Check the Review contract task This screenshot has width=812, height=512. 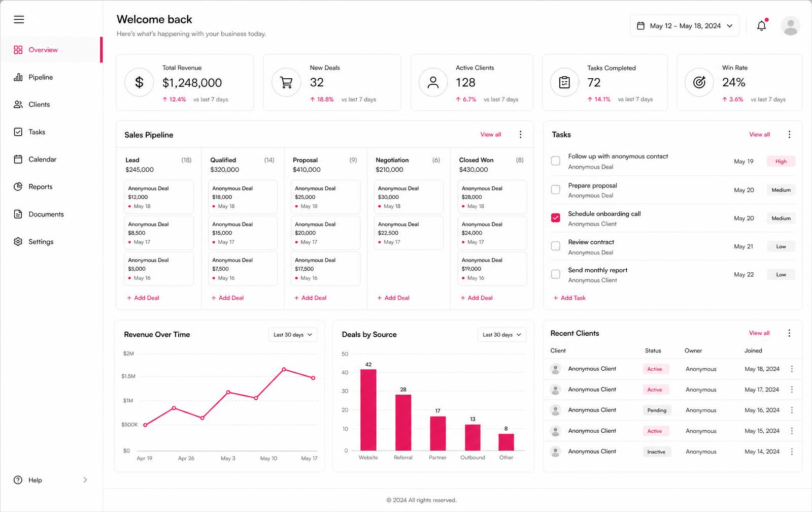pos(556,246)
